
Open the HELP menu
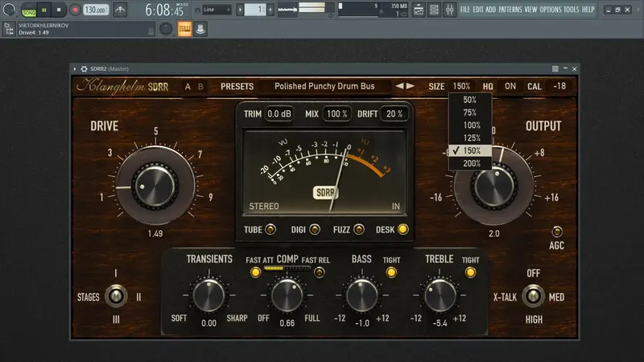[x=588, y=10]
